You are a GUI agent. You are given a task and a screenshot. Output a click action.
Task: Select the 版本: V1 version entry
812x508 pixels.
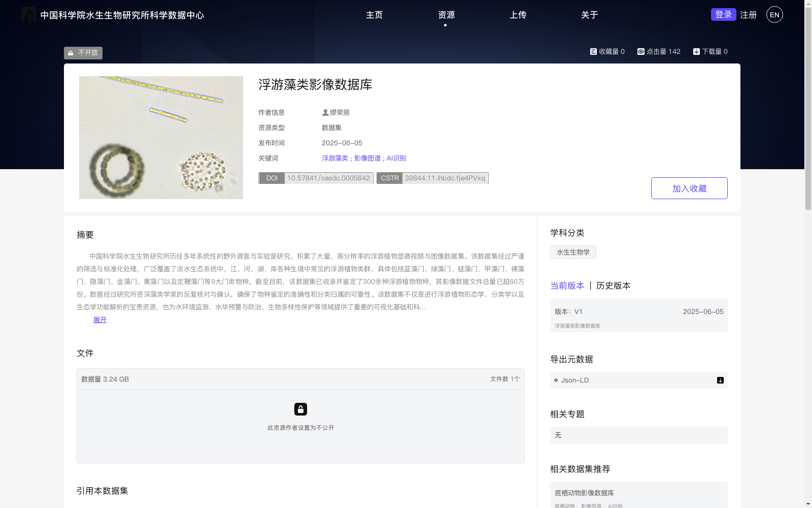(x=639, y=315)
